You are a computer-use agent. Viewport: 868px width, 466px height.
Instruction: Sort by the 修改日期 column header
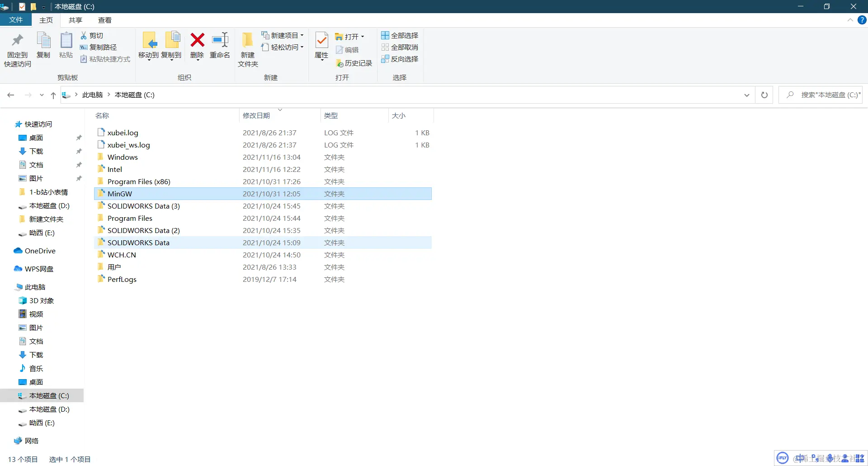coord(280,115)
